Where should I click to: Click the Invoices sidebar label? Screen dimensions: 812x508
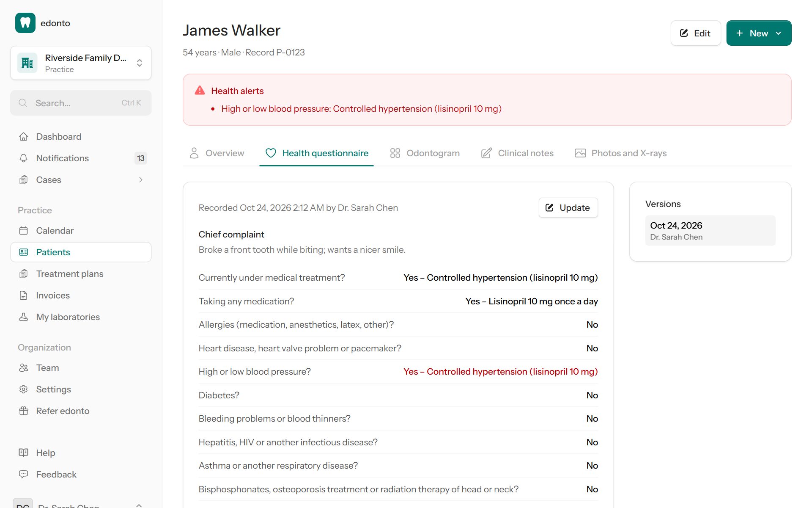(x=53, y=295)
